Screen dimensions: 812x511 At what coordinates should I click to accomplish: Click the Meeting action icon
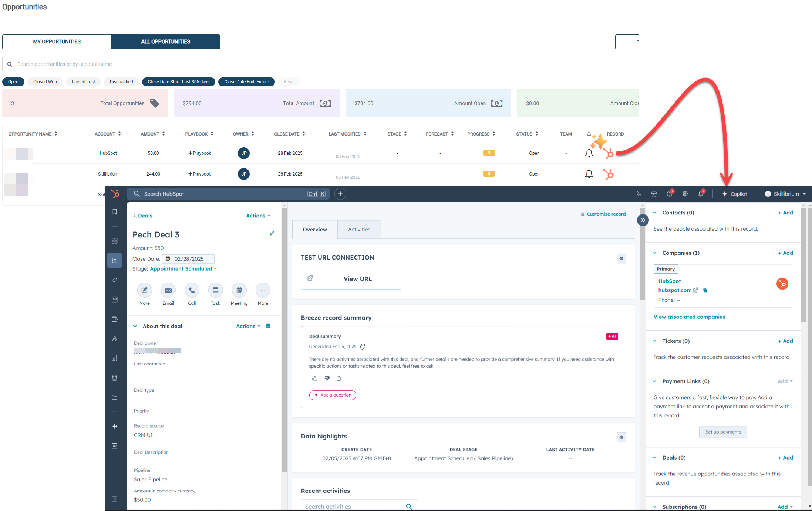pyautogui.click(x=239, y=290)
